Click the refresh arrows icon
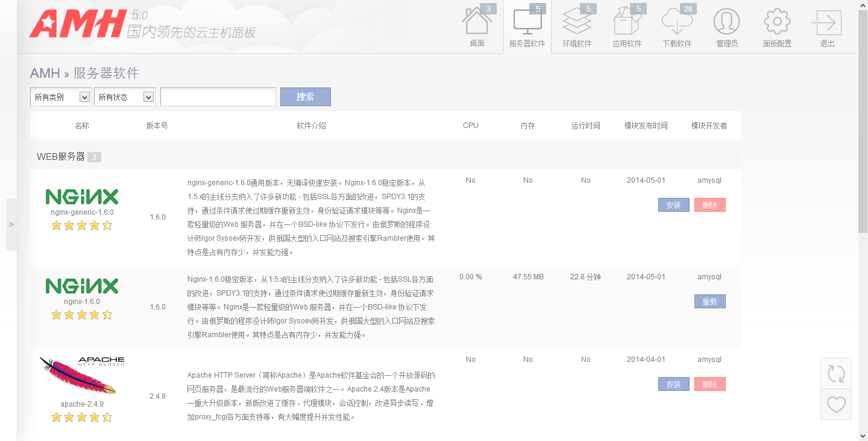 pyautogui.click(x=836, y=373)
